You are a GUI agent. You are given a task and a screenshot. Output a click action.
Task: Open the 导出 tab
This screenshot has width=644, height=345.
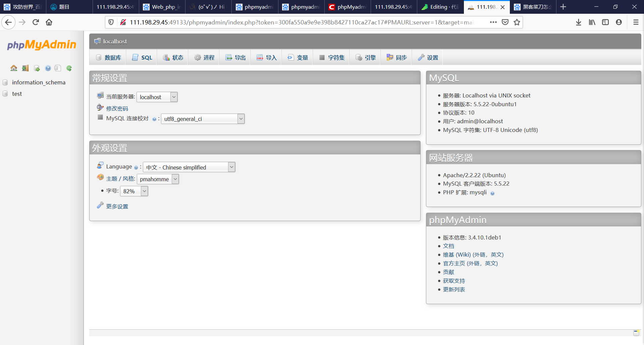click(x=235, y=58)
